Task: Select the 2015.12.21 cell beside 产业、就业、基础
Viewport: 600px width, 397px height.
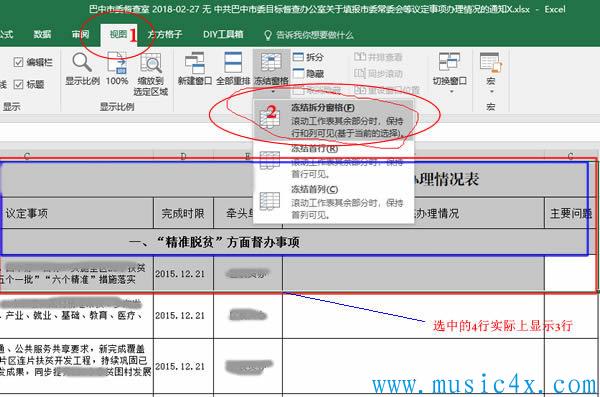Action: click(183, 315)
